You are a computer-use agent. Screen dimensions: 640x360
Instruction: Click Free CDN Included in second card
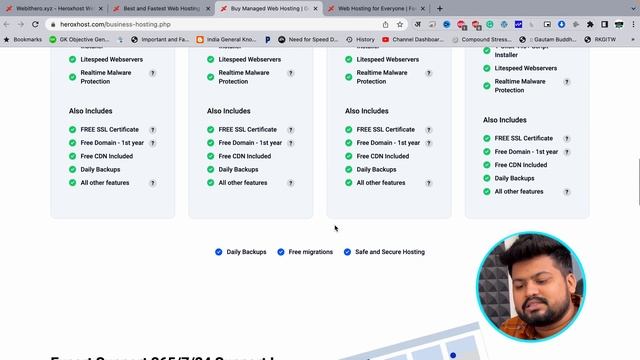244,156
